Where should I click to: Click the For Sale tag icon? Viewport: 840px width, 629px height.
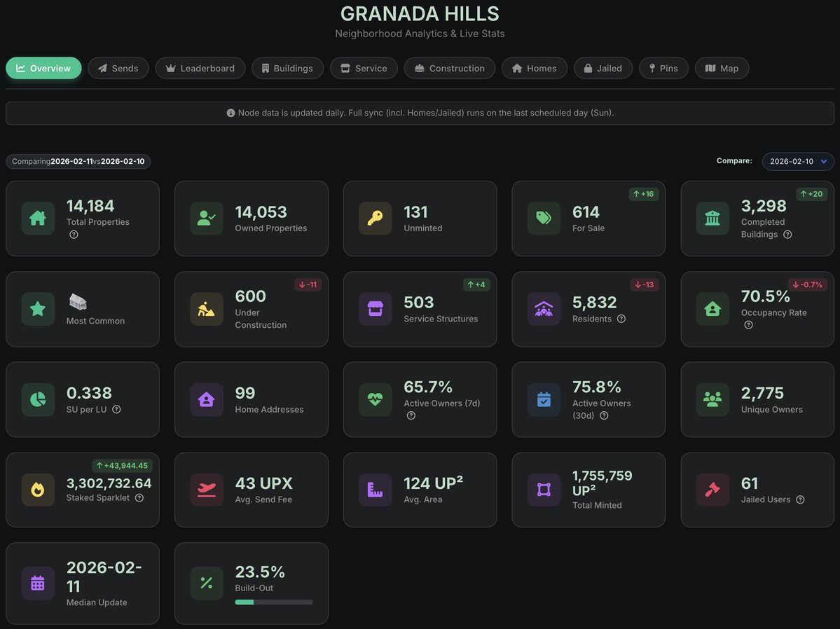544,218
